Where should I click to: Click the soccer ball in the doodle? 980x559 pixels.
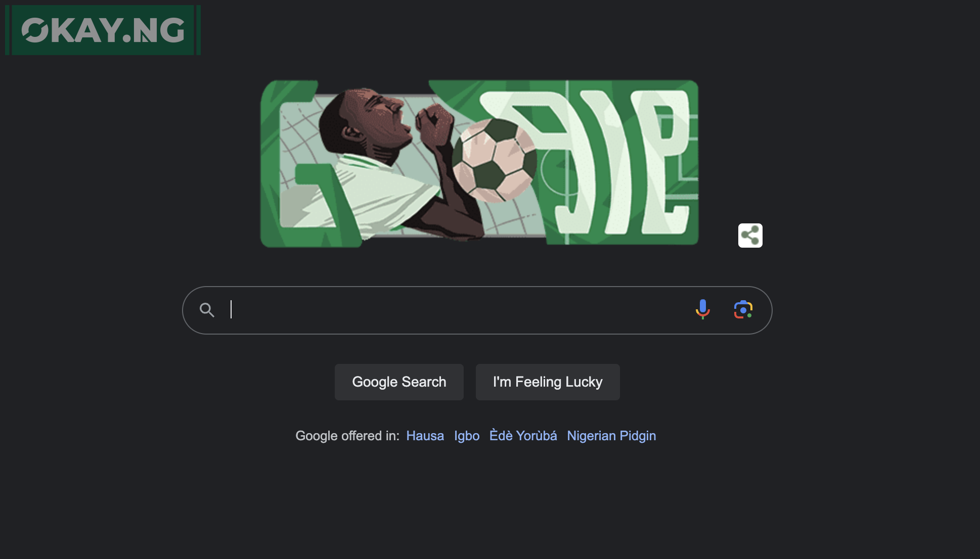(494, 160)
